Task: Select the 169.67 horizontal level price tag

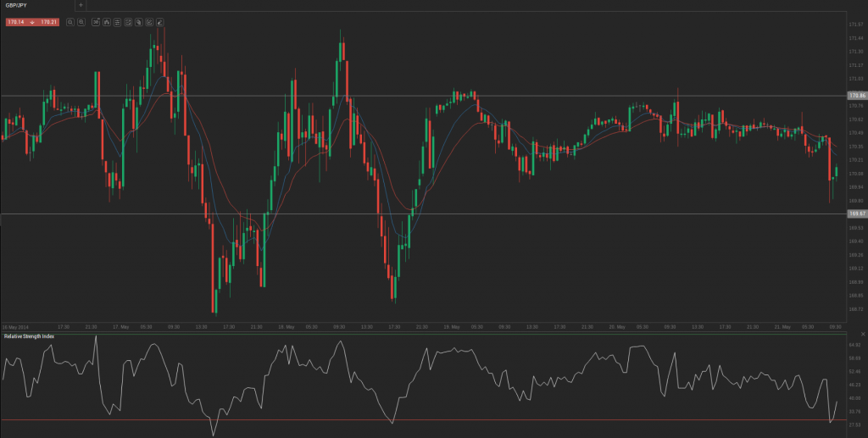Action: point(857,213)
